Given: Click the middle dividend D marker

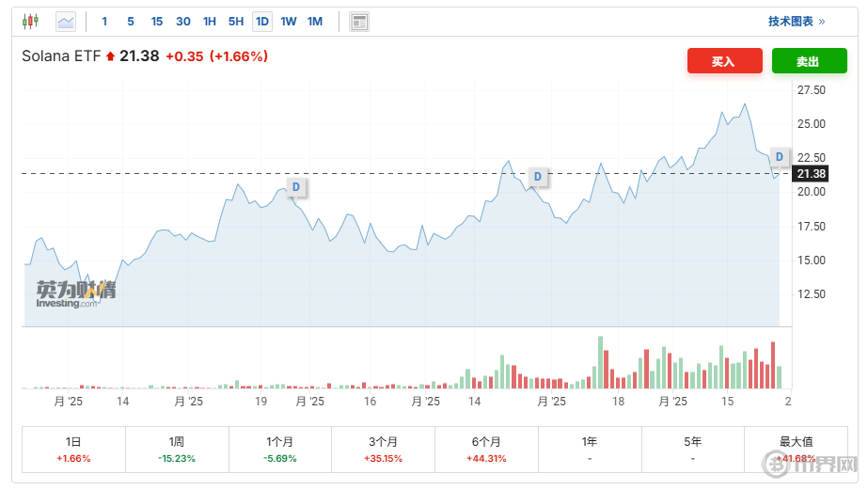Looking at the screenshot, I should coord(537,176).
